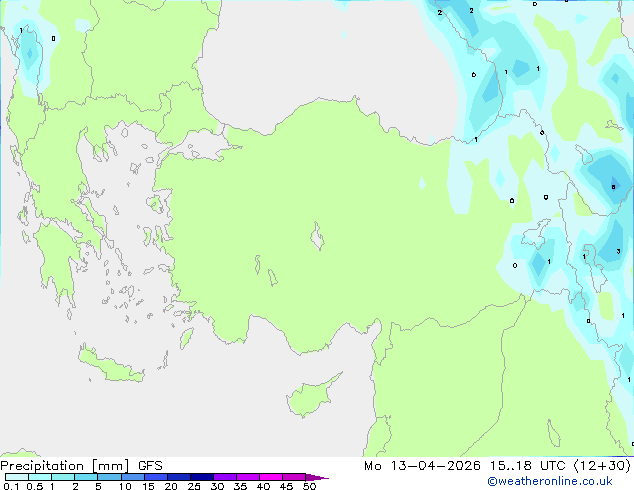The image size is (634, 490).
Task: Pick the 10–15 mm legend swatch
Action: (133, 477)
